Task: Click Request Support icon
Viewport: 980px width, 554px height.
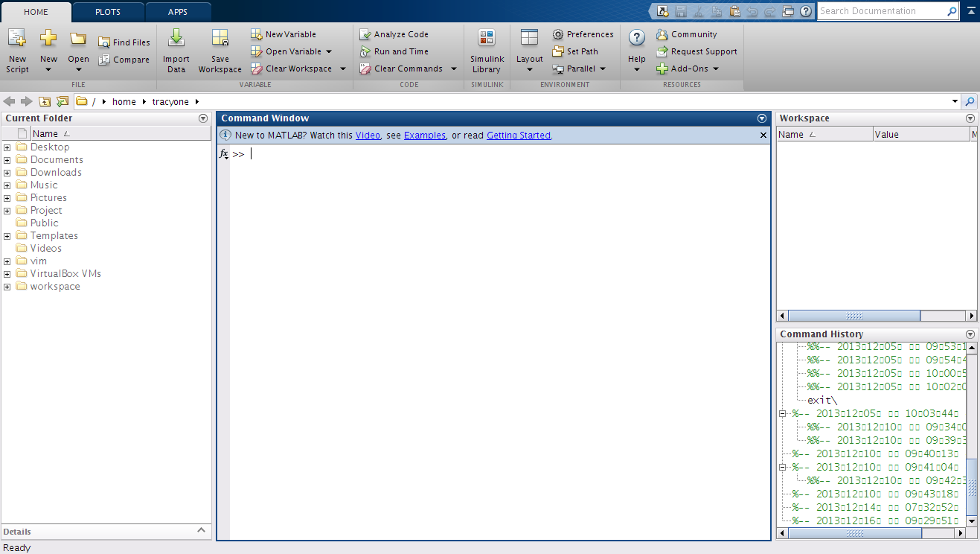Action: click(x=662, y=51)
